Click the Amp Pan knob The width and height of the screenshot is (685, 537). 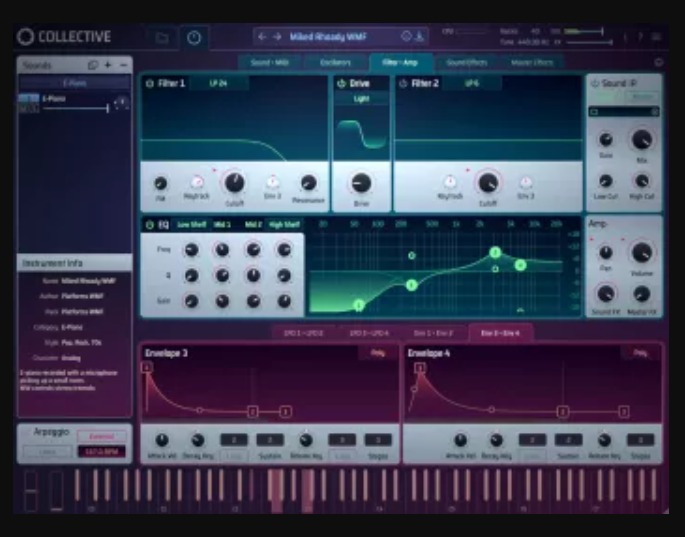coord(605,253)
